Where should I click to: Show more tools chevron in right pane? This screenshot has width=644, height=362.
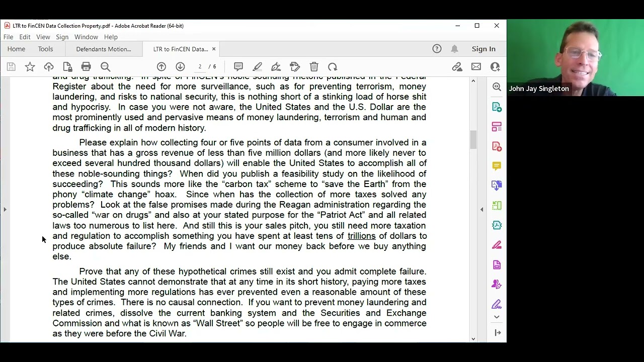(497, 317)
